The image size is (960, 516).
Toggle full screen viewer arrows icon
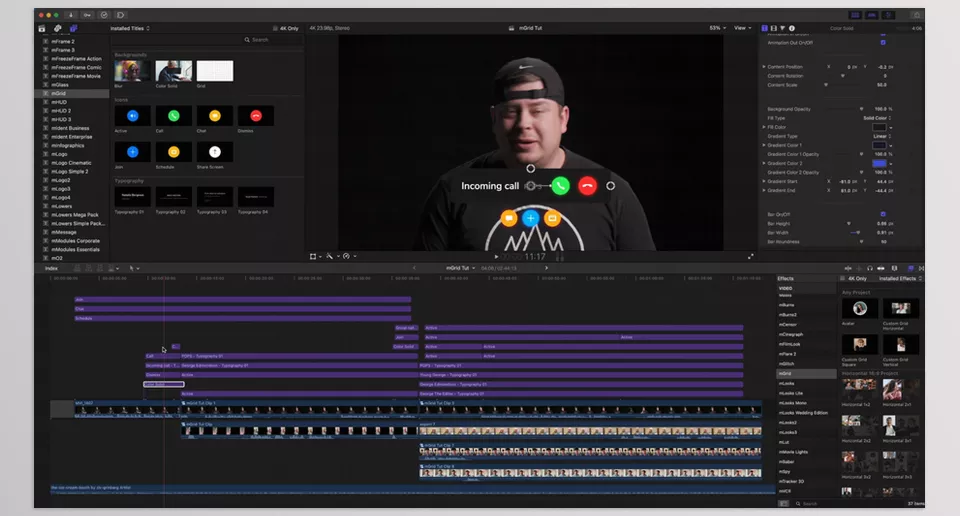[x=751, y=256]
